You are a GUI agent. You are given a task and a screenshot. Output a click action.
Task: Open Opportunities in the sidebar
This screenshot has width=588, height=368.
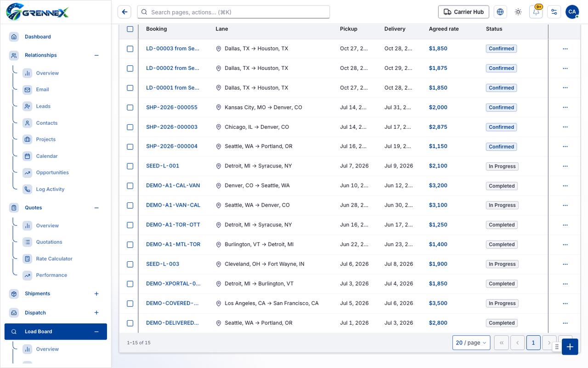(52, 172)
